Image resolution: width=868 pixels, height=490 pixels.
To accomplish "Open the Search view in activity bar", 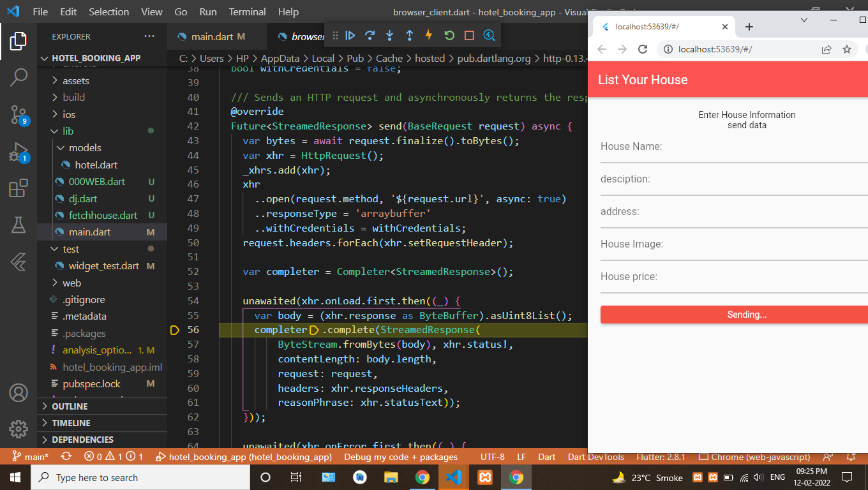I will coord(19,78).
